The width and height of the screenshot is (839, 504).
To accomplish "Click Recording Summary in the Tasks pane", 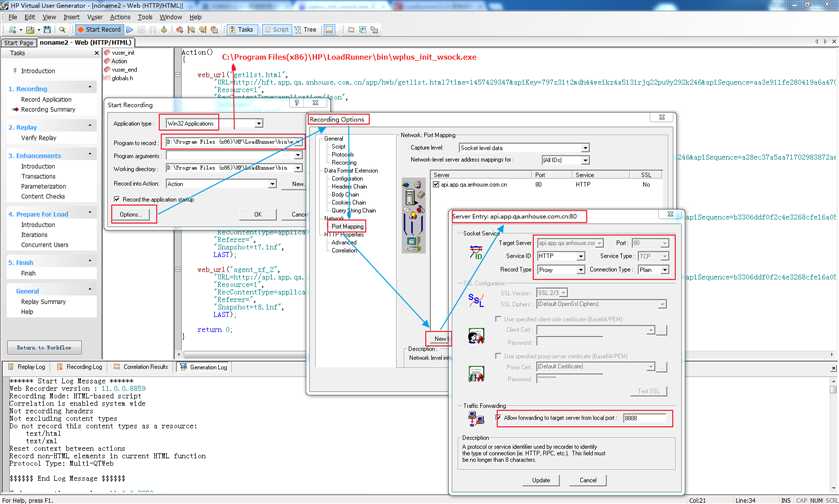I will click(48, 109).
